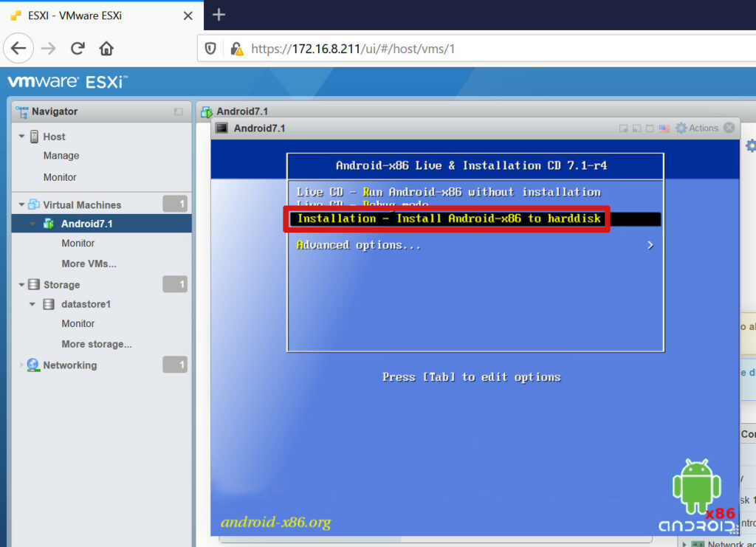Click the grid-style console resize icon
756x547 pixels.
tap(650, 128)
